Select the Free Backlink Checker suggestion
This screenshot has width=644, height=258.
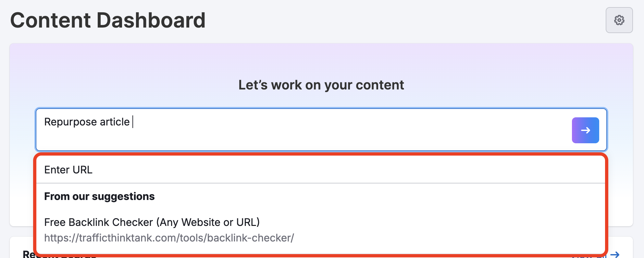(x=152, y=222)
